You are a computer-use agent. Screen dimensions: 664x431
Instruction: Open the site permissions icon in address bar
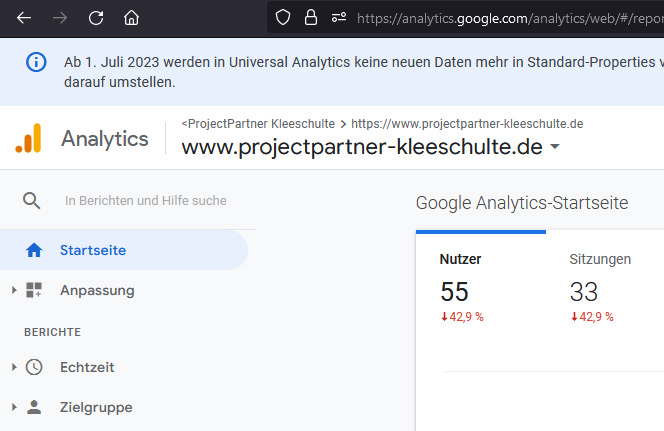tap(339, 18)
